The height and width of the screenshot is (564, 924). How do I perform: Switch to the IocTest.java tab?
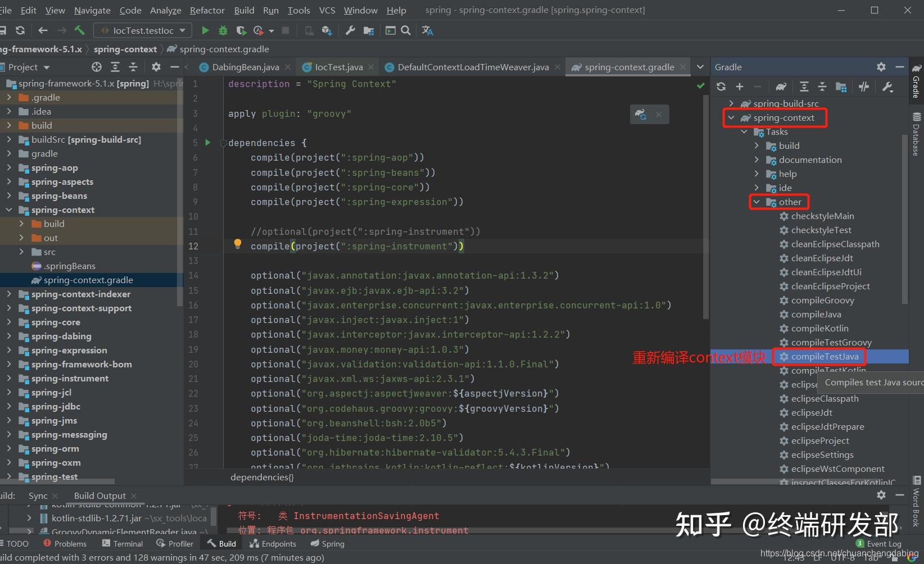coord(336,66)
